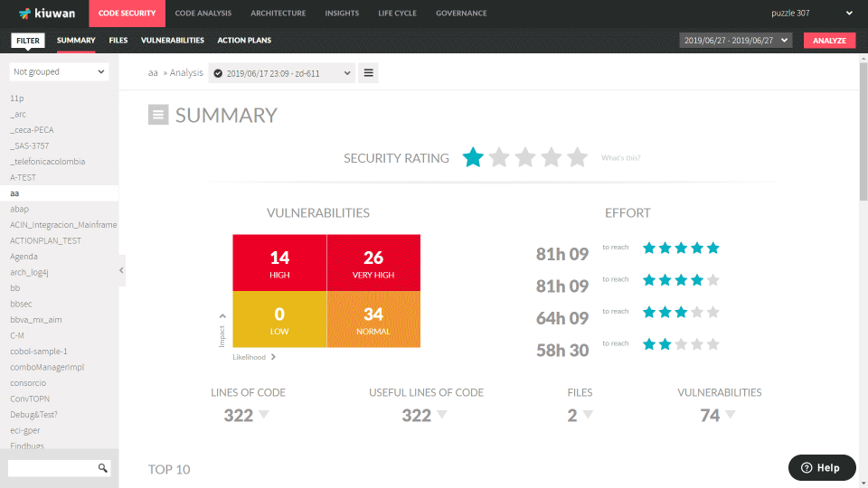The image size is (868, 488).
Task: Toggle the FILTER button
Action: [28, 41]
